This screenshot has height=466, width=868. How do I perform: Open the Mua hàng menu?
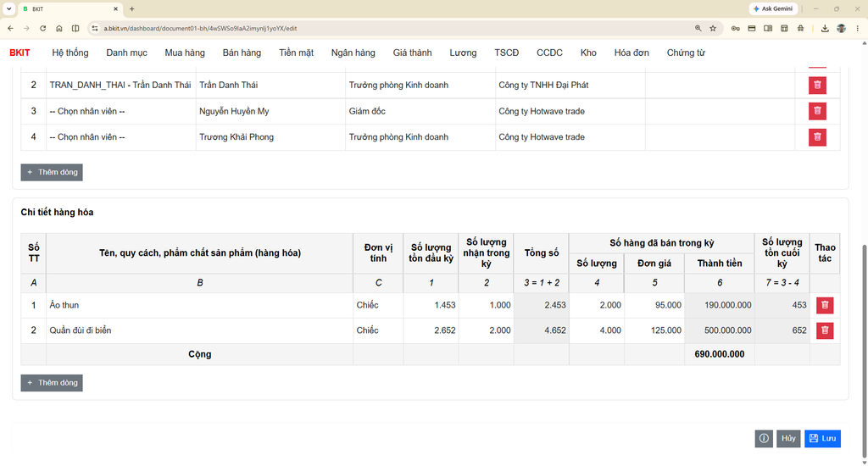tap(185, 53)
